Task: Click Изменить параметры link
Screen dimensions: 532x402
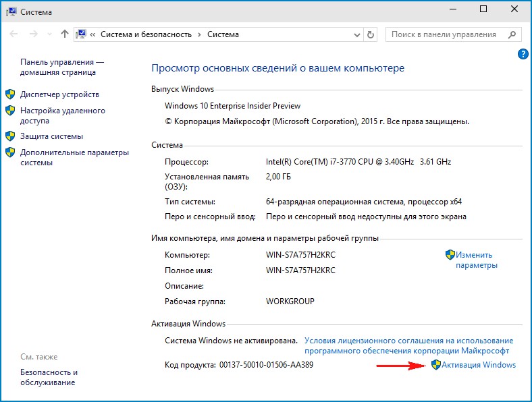Action: point(477,260)
